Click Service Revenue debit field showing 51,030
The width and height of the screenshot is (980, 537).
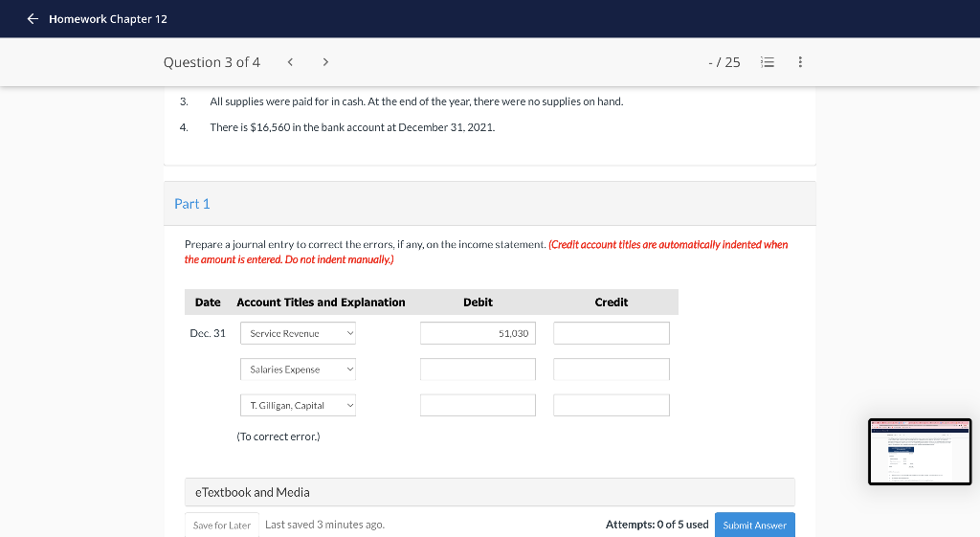tap(478, 333)
